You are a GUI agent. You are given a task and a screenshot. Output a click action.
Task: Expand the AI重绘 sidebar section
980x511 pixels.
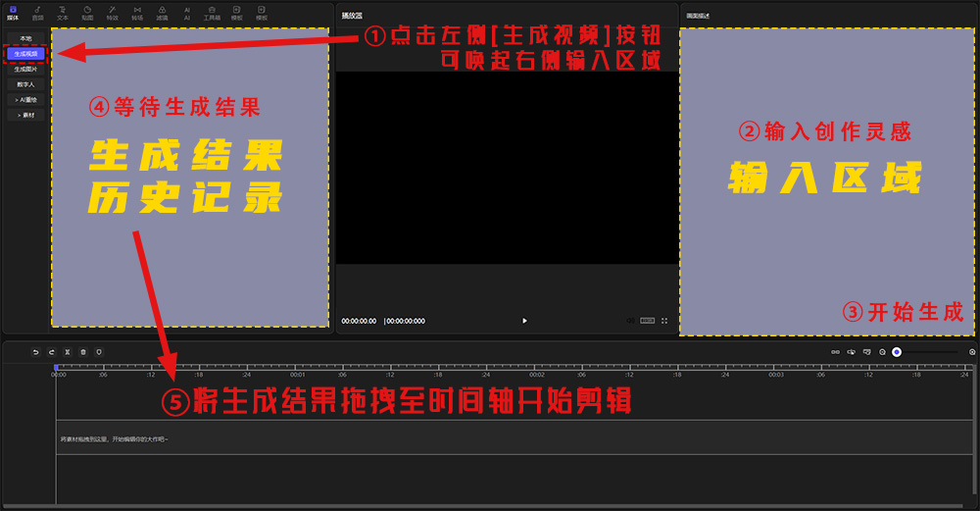[25, 99]
